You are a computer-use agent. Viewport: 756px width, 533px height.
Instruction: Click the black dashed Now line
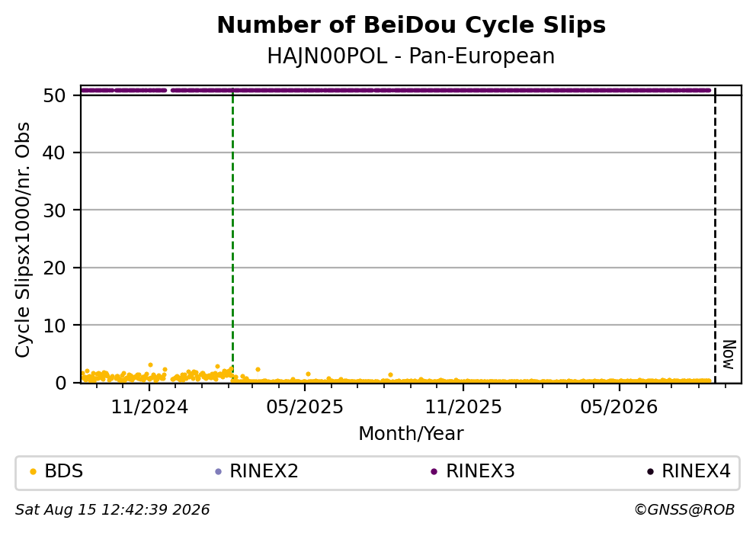[715, 236]
